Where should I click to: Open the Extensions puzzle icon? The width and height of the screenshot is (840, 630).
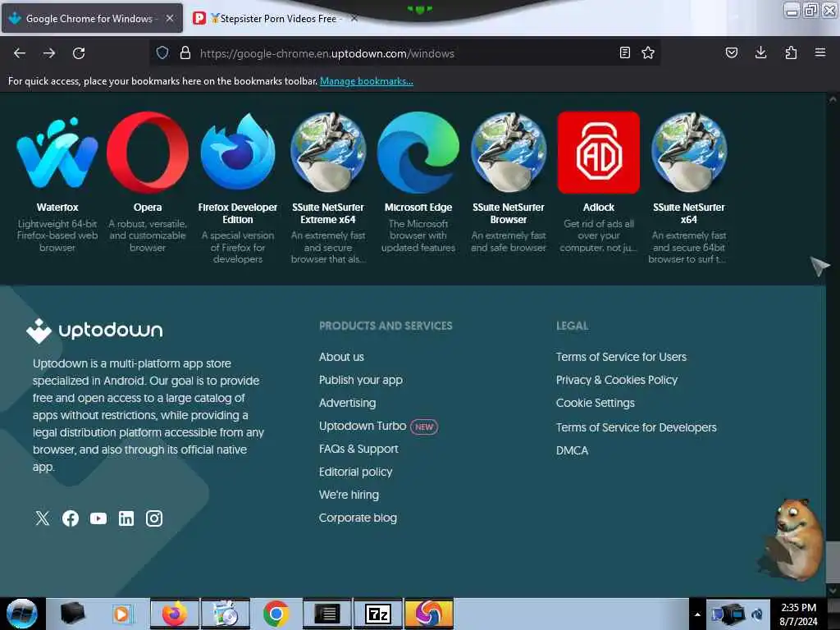pyautogui.click(x=791, y=52)
